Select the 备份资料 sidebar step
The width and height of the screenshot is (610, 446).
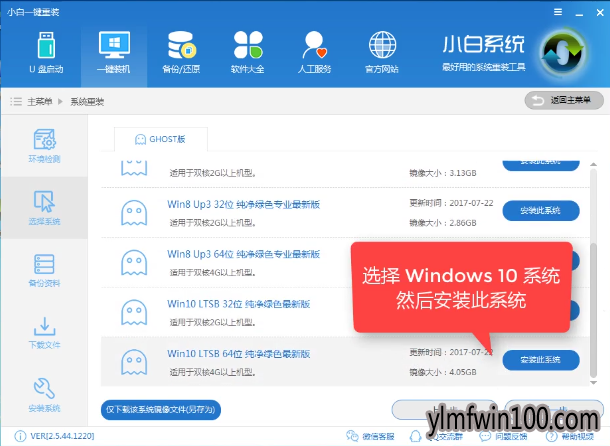click(x=44, y=270)
